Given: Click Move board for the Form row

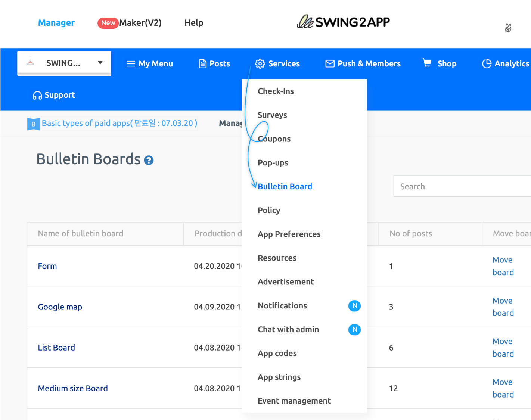Looking at the screenshot, I should click(x=503, y=266).
